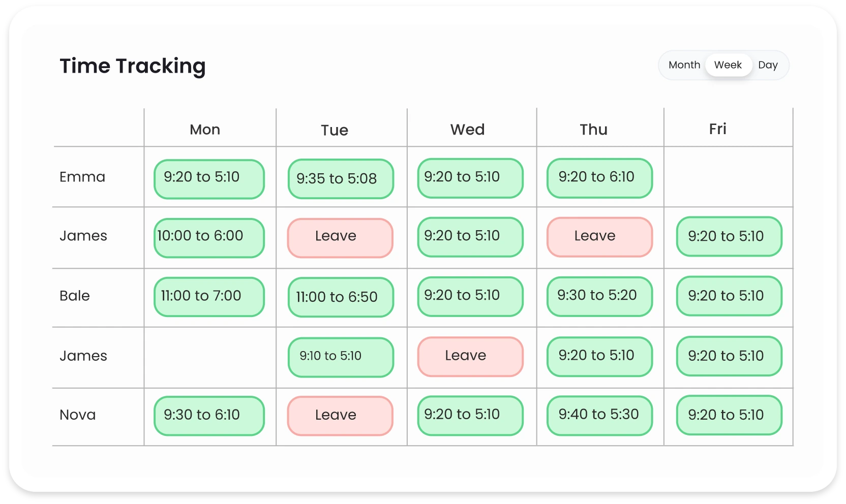Open Nova's Monday 9:30 to 6:10 entry
The width and height of the screenshot is (846, 504).
coord(209,416)
